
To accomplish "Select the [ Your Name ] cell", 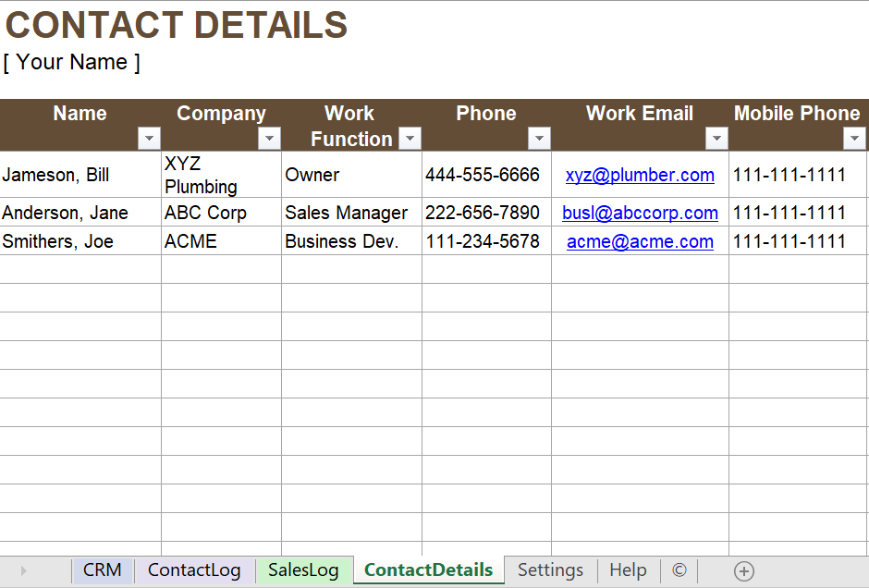I will tap(72, 62).
